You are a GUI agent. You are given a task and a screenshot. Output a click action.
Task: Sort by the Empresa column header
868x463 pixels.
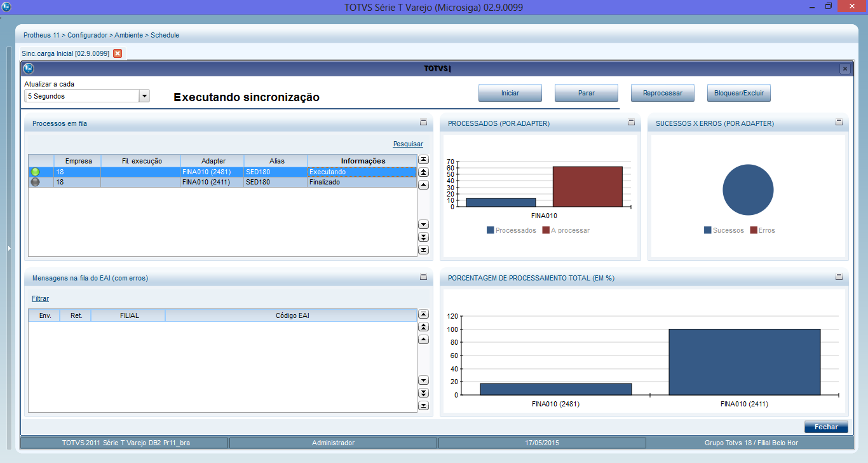click(x=77, y=161)
